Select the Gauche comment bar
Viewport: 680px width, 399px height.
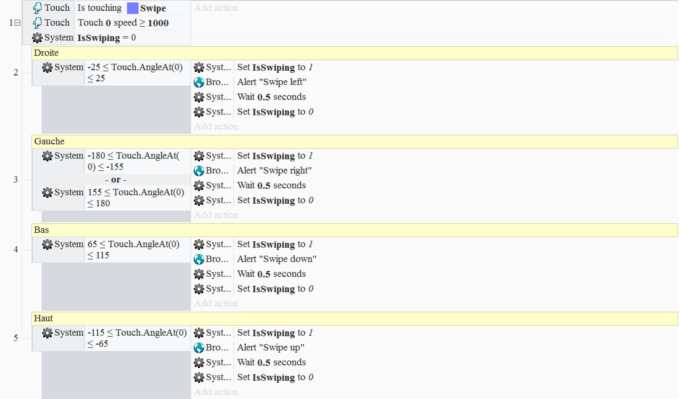(355, 141)
